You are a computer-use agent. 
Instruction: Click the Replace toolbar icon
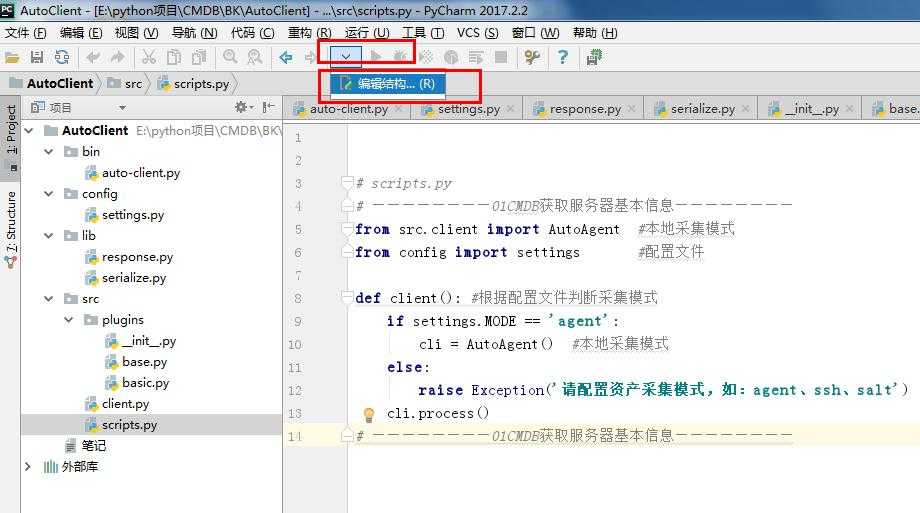click(255, 57)
